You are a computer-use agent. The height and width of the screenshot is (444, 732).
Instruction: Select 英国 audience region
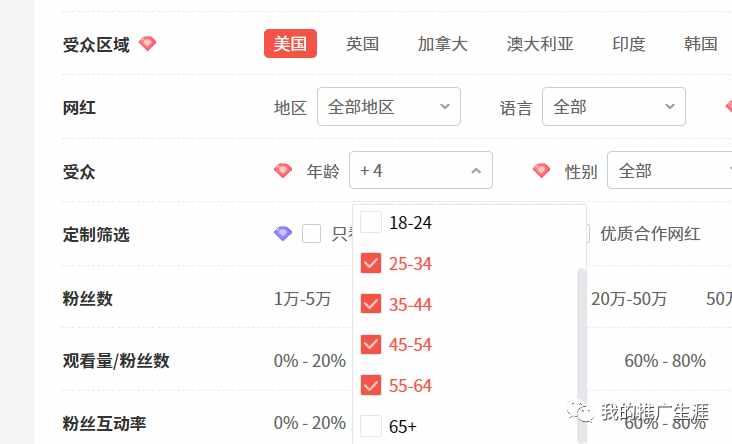362,44
